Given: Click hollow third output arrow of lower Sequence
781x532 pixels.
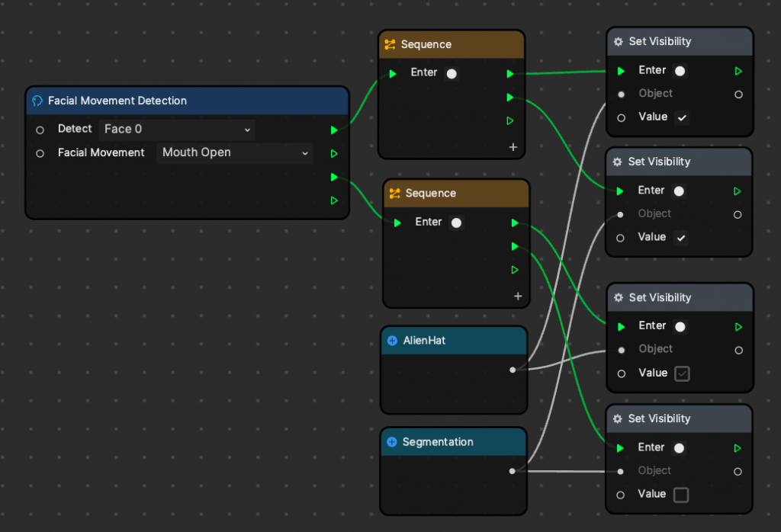Looking at the screenshot, I should [515, 270].
